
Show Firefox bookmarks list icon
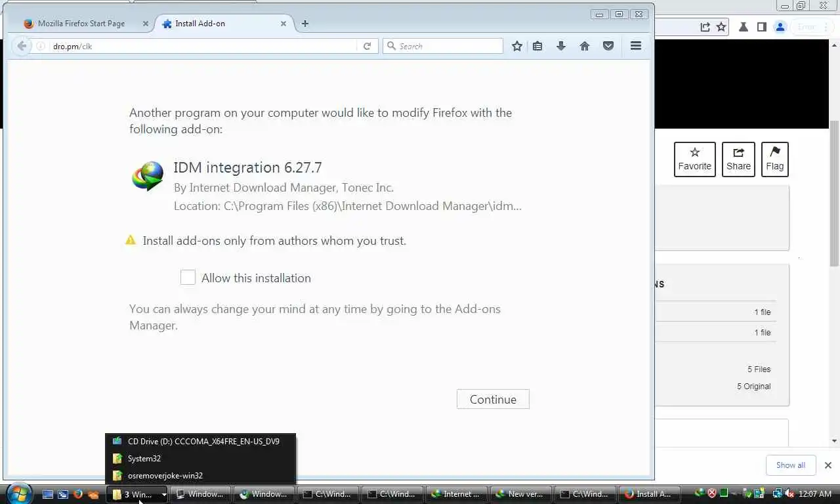537,46
